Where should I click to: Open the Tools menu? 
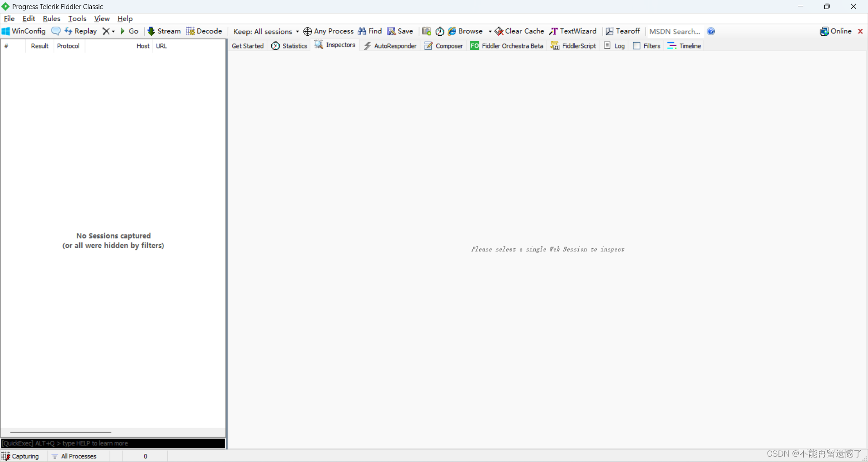click(77, 19)
